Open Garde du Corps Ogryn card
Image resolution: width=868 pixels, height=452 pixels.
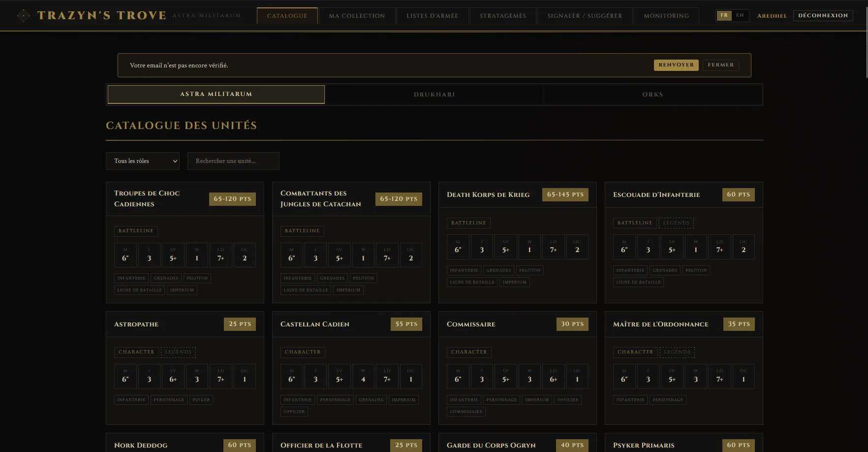tap(518, 443)
